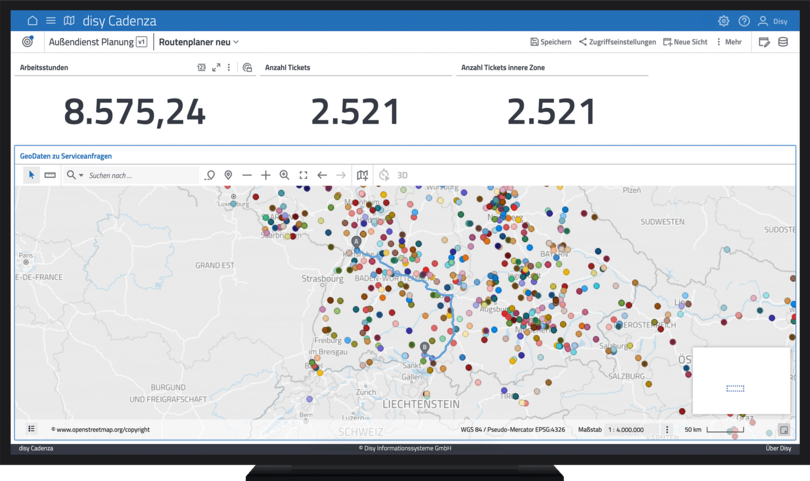This screenshot has height=481, width=810.
Task: Zoom in the map with plus
Action: [x=266, y=175]
